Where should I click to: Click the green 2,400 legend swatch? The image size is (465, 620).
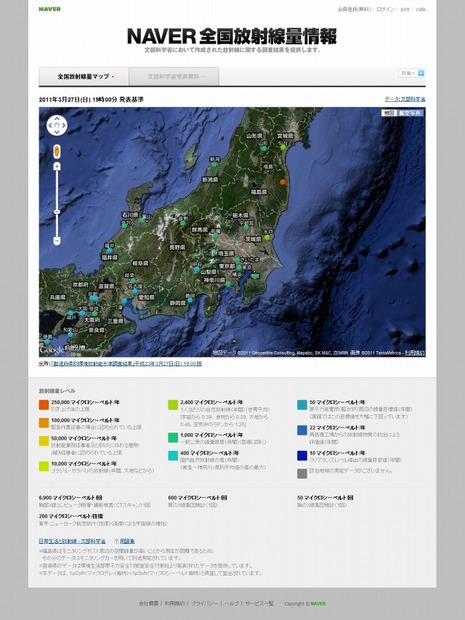click(173, 405)
